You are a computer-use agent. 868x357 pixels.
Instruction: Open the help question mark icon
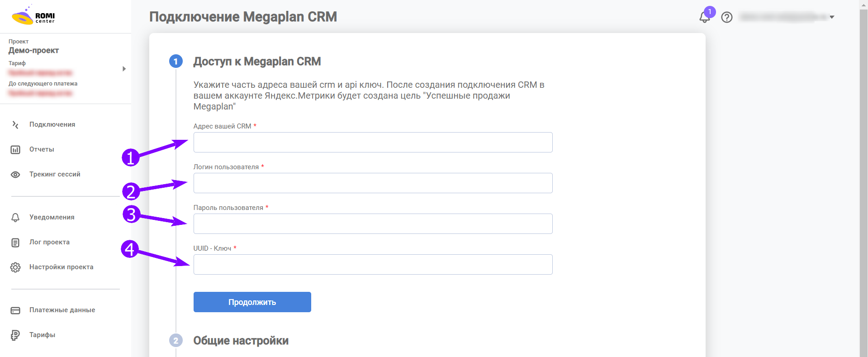click(727, 17)
